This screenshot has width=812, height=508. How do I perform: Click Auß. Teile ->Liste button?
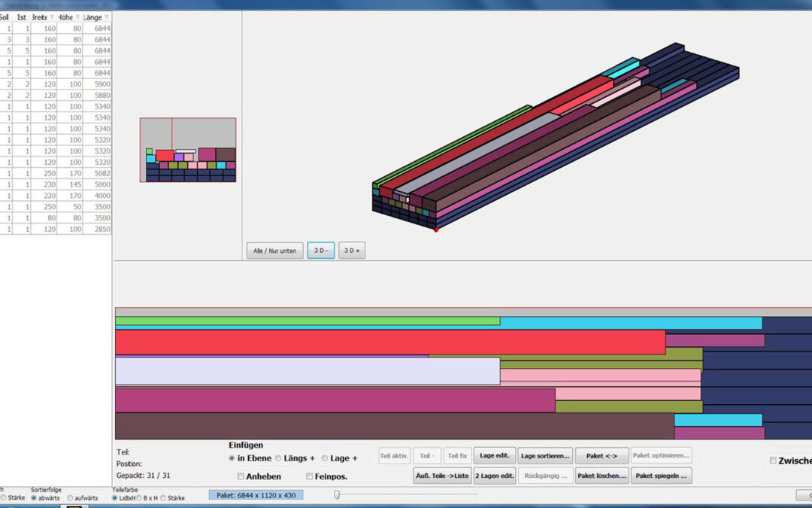442,476
